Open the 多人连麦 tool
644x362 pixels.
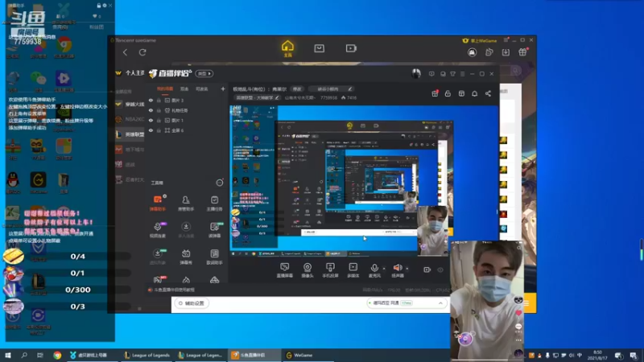tap(186, 230)
